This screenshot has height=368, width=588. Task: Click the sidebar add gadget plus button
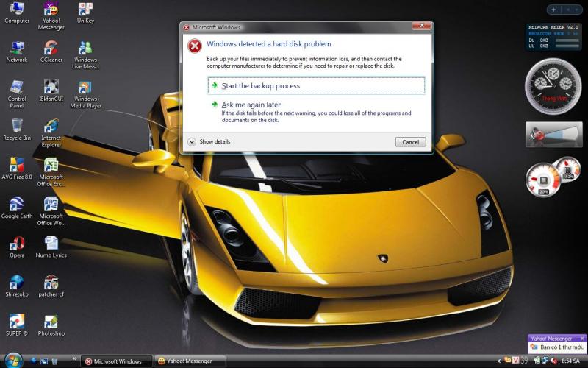(553, 10)
